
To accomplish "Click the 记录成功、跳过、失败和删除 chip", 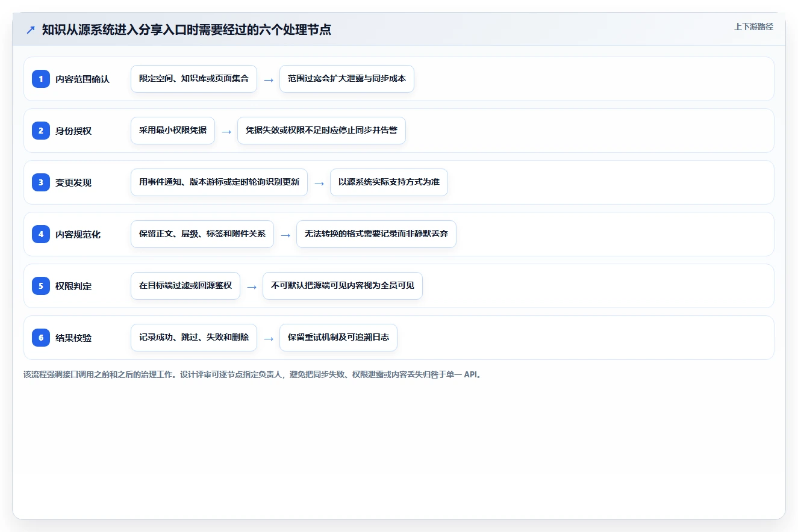I will pos(194,338).
